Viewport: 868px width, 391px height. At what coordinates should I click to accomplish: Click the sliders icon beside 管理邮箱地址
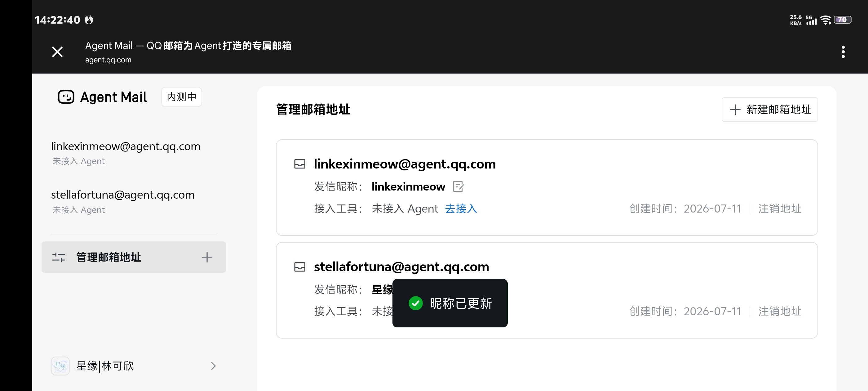tap(59, 257)
